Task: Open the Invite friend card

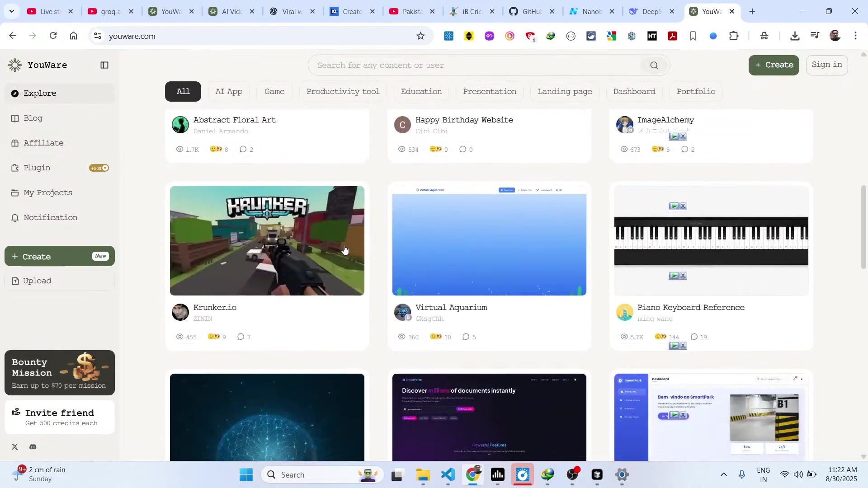Action: pos(60,417)
